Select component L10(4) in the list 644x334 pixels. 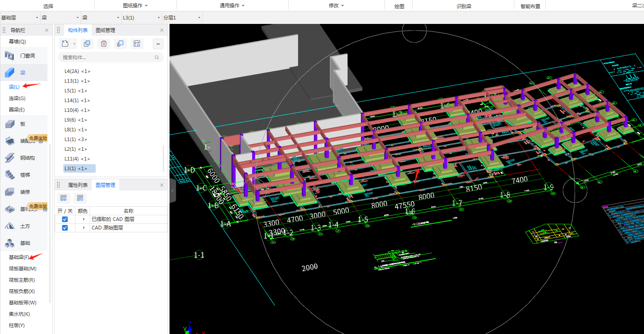77,110
